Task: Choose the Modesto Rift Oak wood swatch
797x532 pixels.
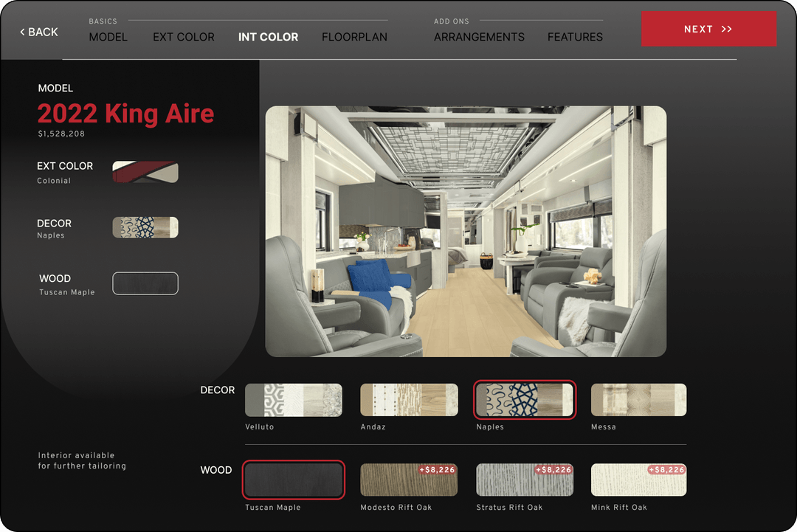Action: coord(409,480)
